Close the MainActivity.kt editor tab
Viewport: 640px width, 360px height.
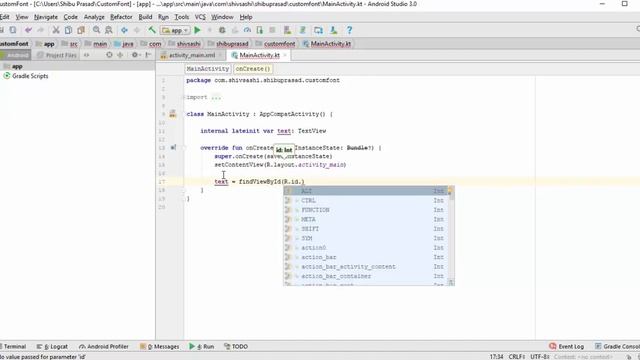[x=285, y=55]
